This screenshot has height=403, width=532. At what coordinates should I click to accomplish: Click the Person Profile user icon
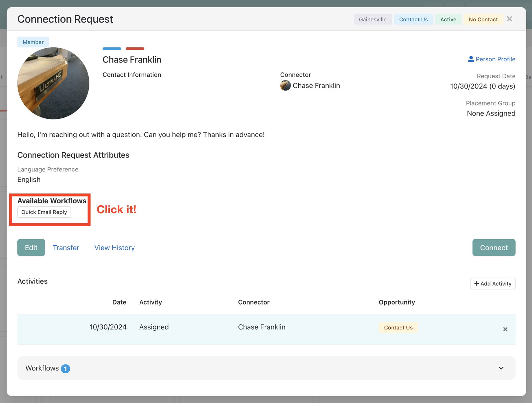tap(471, 59)
